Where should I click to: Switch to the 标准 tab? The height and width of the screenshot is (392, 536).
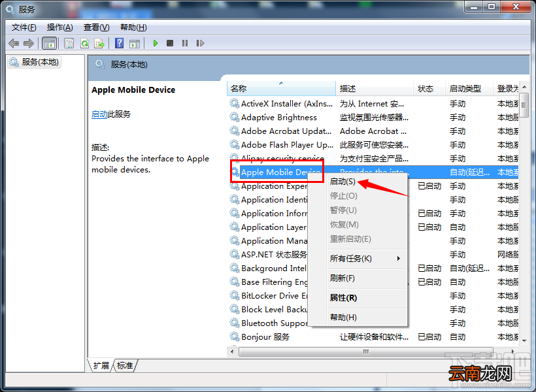tap(125, 366)
